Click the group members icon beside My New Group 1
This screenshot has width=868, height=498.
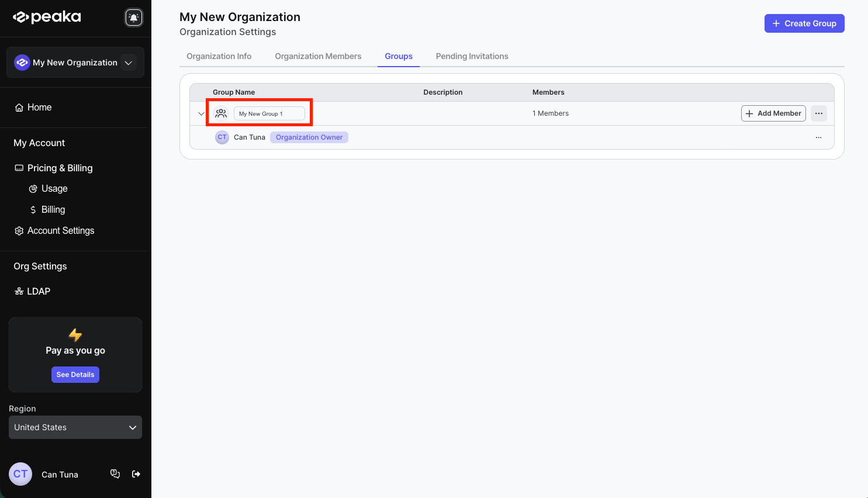(x=221, y=113)
